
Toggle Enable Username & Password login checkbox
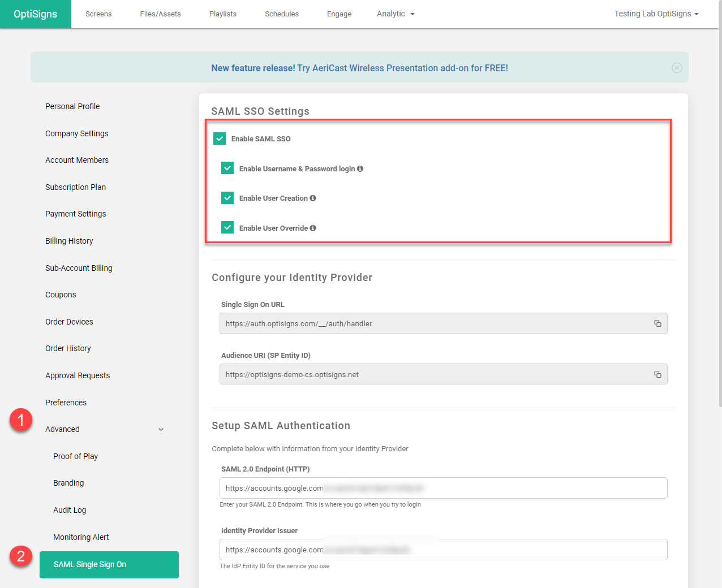click(227, 168)
